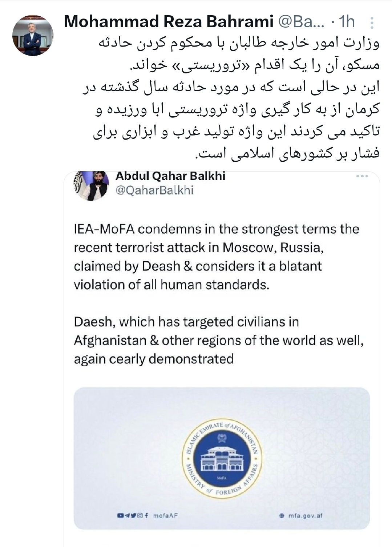Screen dimensions: 392x547
Task: Click the Instagram icon in the image footer
Action: coord(140,515)
